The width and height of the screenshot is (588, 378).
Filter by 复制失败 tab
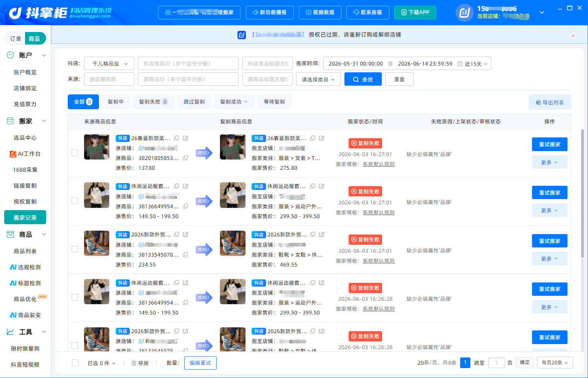click(154, 102)
